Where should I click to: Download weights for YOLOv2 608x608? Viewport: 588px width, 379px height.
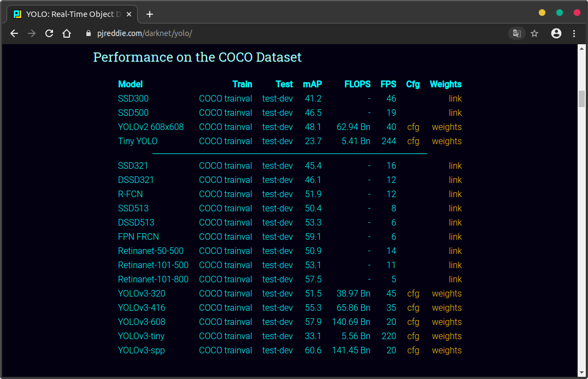point(446,127)
